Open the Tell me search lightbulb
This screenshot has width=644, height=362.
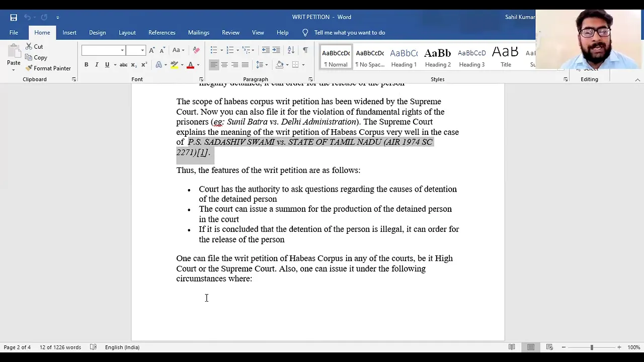(x=305, y=33)
